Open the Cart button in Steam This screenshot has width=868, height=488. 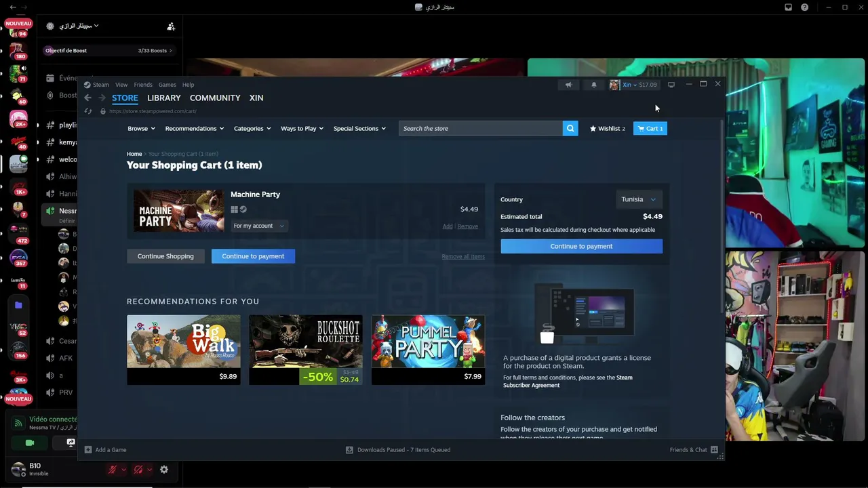click(x=650, y=128)
